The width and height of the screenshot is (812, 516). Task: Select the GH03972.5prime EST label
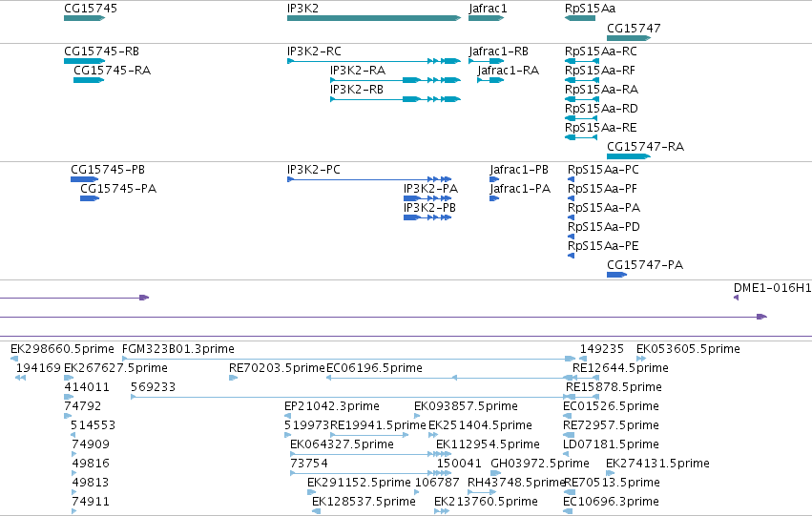pos(540,464)
